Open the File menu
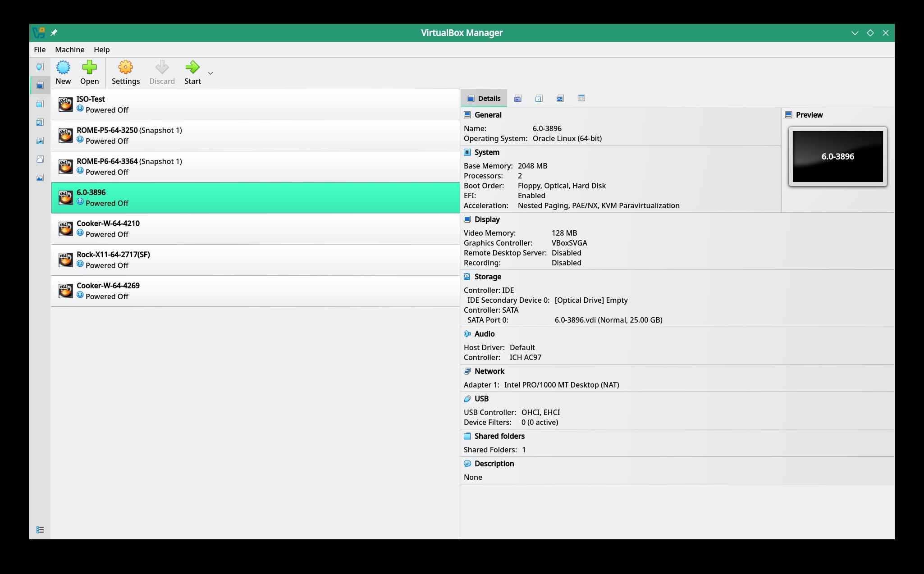924x574 pixels. [x=40, y=50]
